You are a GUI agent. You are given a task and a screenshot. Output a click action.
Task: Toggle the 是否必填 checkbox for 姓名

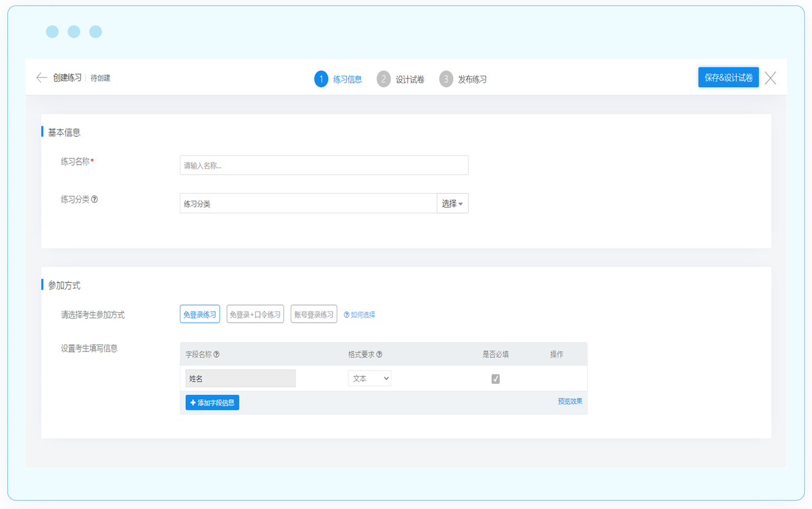click(496, 379)
